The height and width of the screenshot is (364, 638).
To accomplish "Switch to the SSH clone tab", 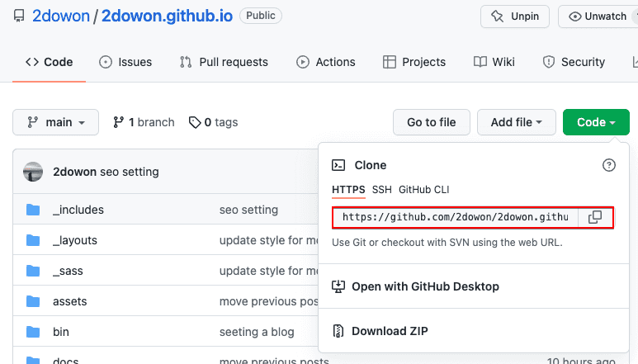I will pos(381,189).
